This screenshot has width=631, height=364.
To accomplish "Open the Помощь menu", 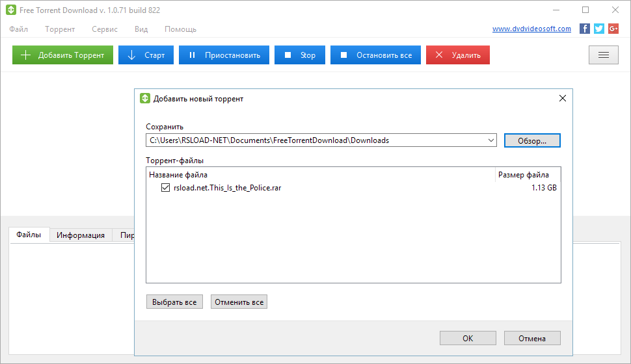I will (x=181, y=29).
